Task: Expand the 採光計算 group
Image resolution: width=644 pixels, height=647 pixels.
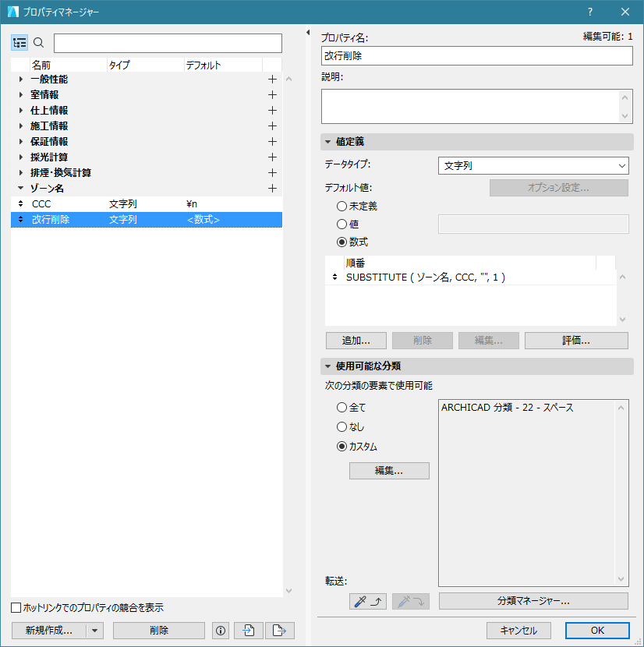Action: tap(20, 157)
